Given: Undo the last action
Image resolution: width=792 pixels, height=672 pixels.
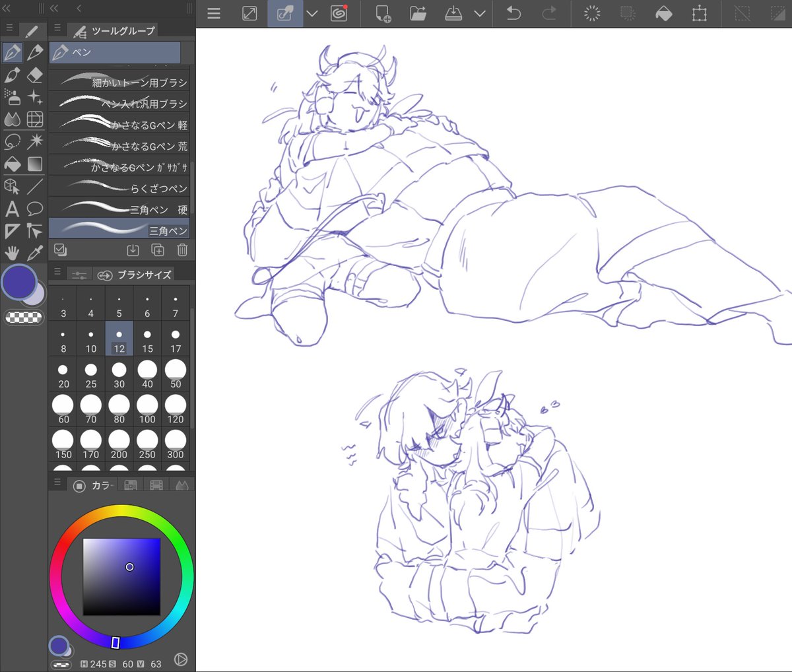Looking at the screenshot, I should tap(513, 13).
